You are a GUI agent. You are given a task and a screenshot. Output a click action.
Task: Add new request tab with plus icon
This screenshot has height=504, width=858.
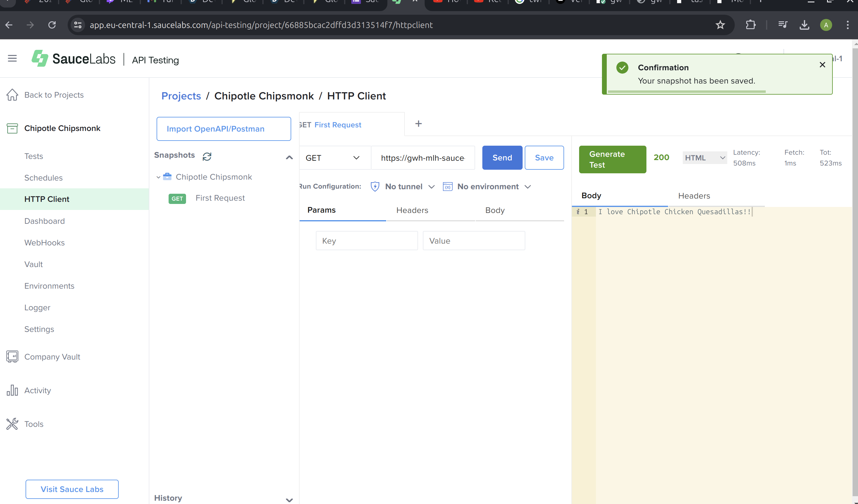418,124
